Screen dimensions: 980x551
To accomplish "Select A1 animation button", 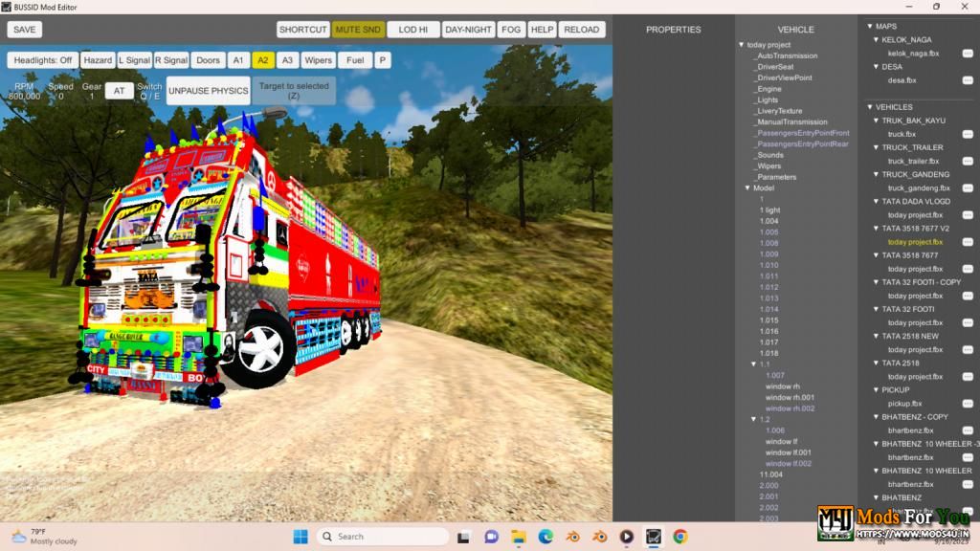I will (238, 60).
